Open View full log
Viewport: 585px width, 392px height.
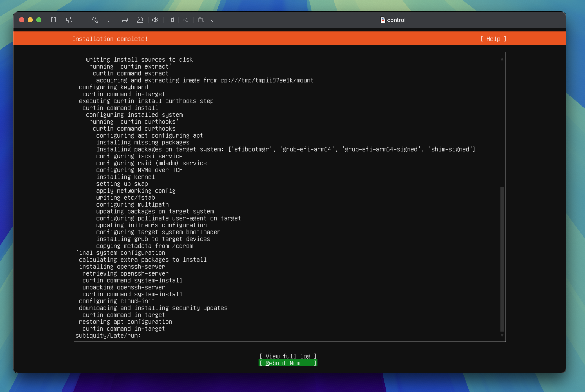(288, 356)
